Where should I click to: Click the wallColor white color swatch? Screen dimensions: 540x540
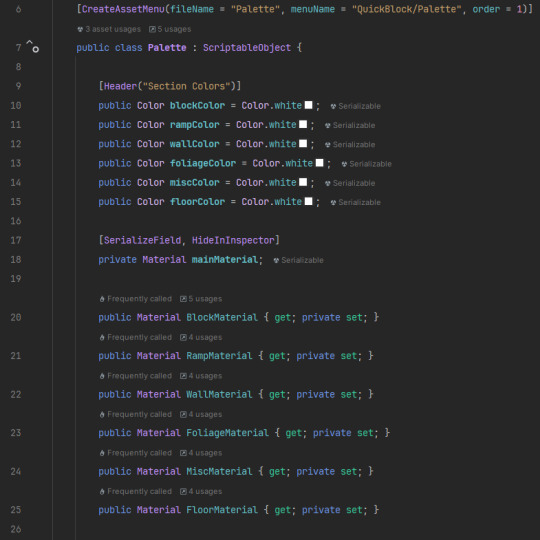(303, 144)
